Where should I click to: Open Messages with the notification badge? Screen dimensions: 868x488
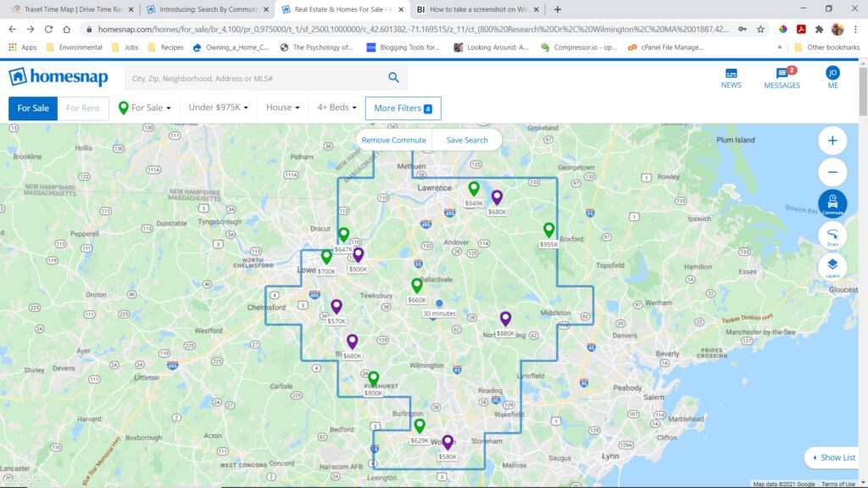(781, 79)
